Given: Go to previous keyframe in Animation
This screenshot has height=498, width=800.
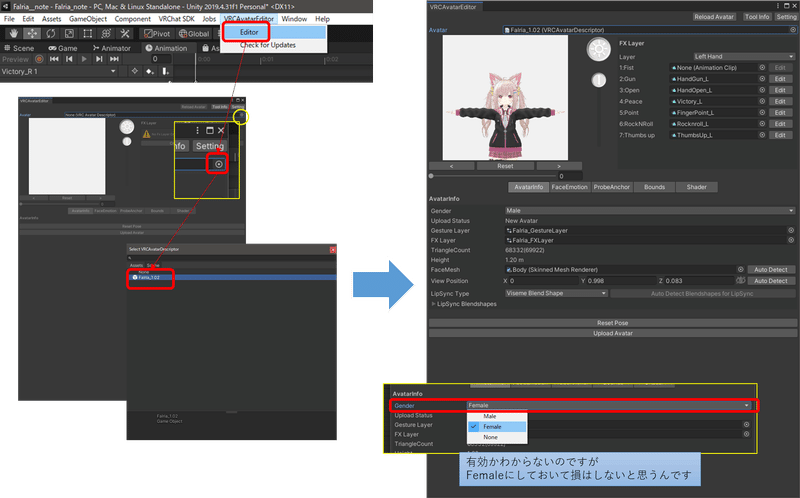Looking at the screenshot, I should 69,59.
